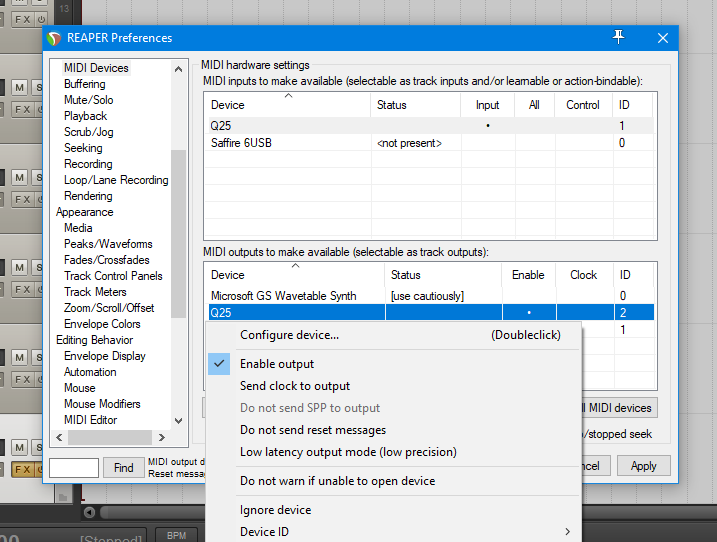Screen dimensions: 717x542
Task: Select Recording preferences page
Action: 88,164
